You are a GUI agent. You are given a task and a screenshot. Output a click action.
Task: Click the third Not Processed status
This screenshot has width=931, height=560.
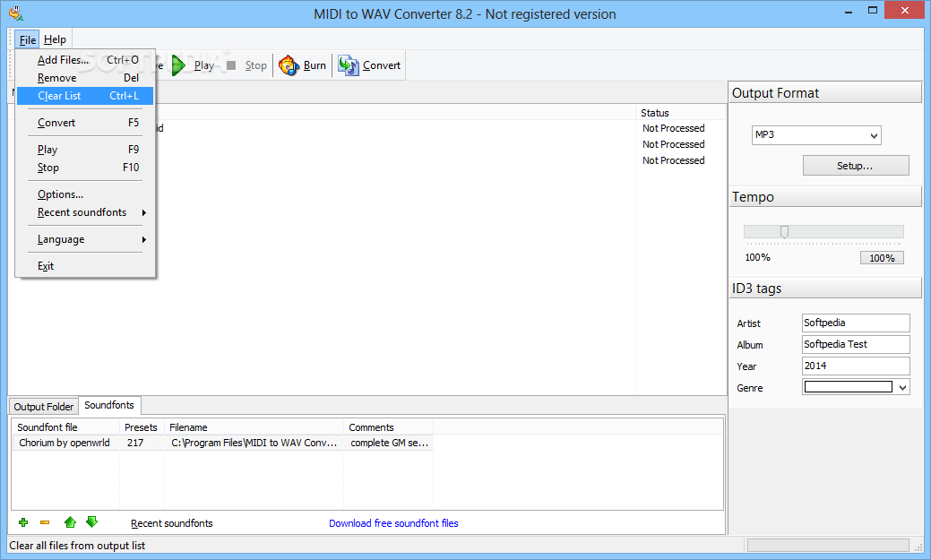tap(673, 160)
